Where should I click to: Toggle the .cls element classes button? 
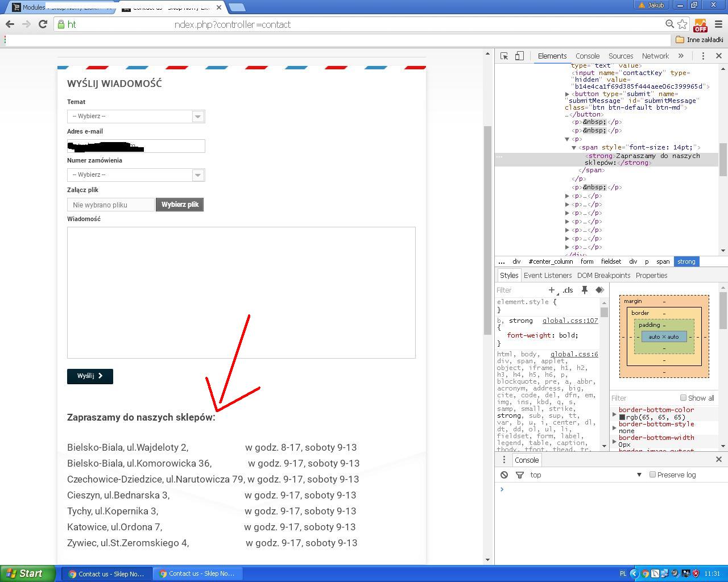pos(568,290)
